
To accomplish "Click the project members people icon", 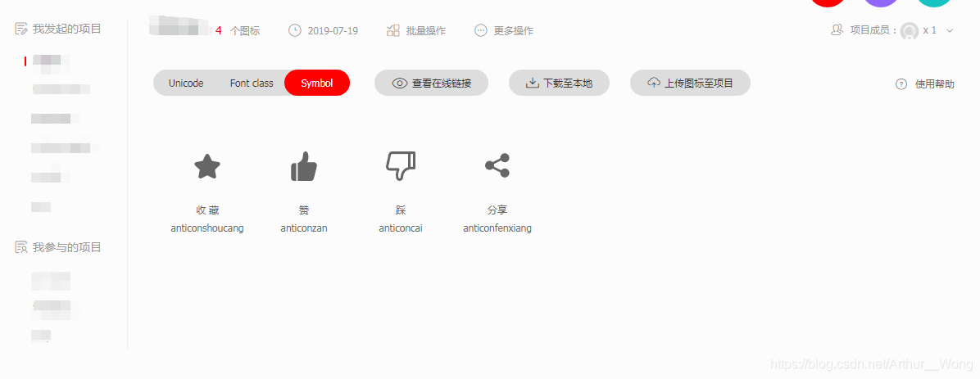I will pyautogui.click(x=837, y=30).
